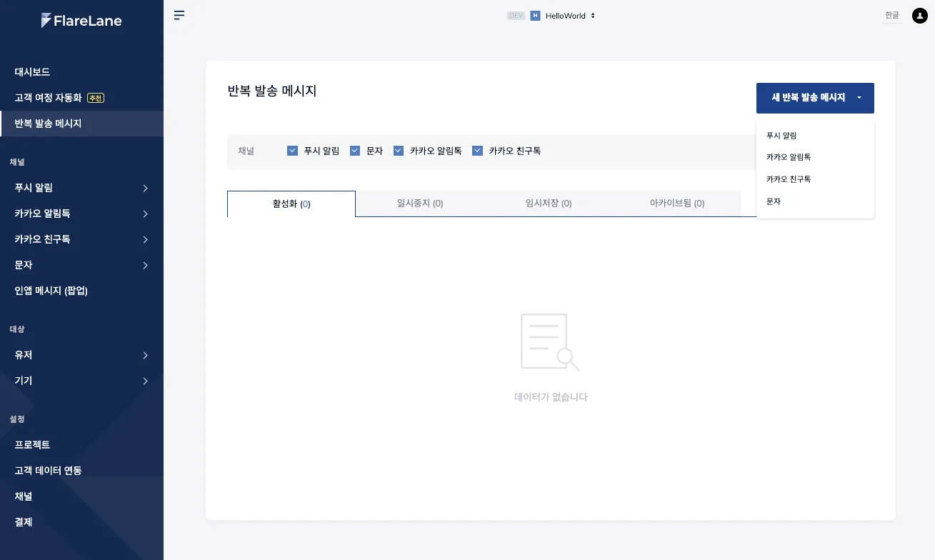Select 카카오 알림톡 in the dropdown menu

[x=815, y=157]
